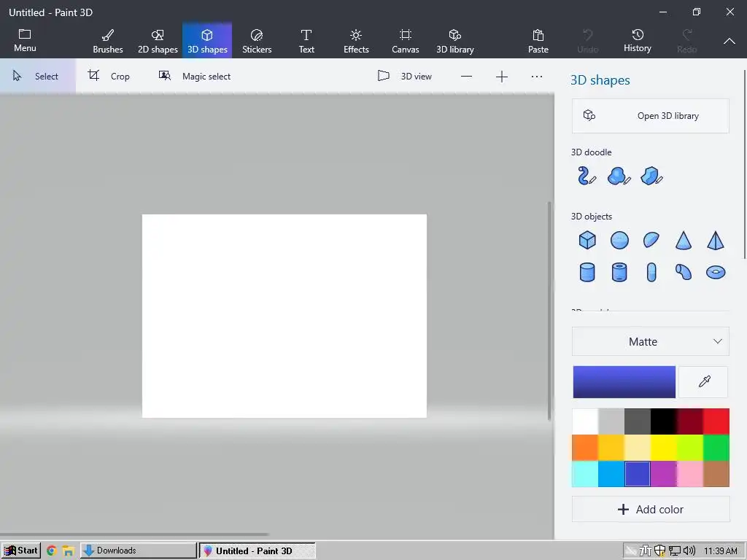The image size is (747, 560).
Task: Click the current blue color preview
Action: [624, 382]
